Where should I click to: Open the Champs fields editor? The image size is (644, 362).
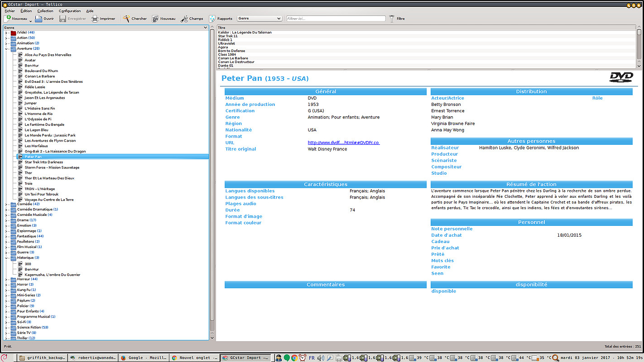click(192, 19)
